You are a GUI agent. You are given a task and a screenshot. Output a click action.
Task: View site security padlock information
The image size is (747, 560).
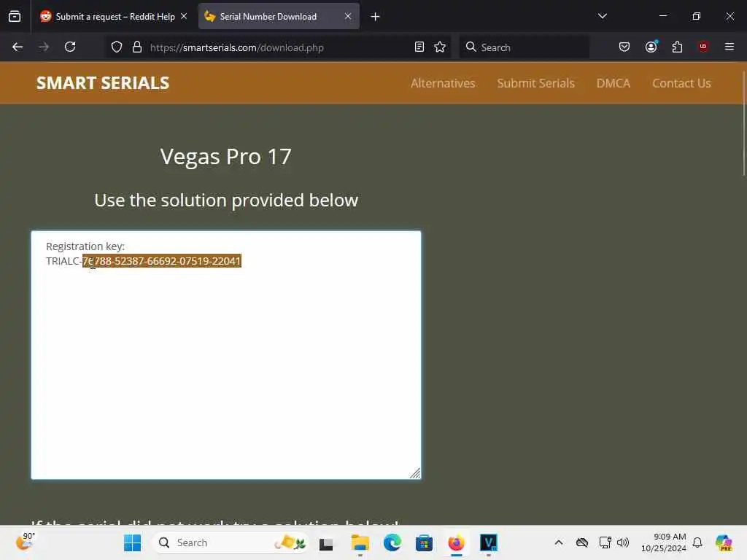coord(137,47)
